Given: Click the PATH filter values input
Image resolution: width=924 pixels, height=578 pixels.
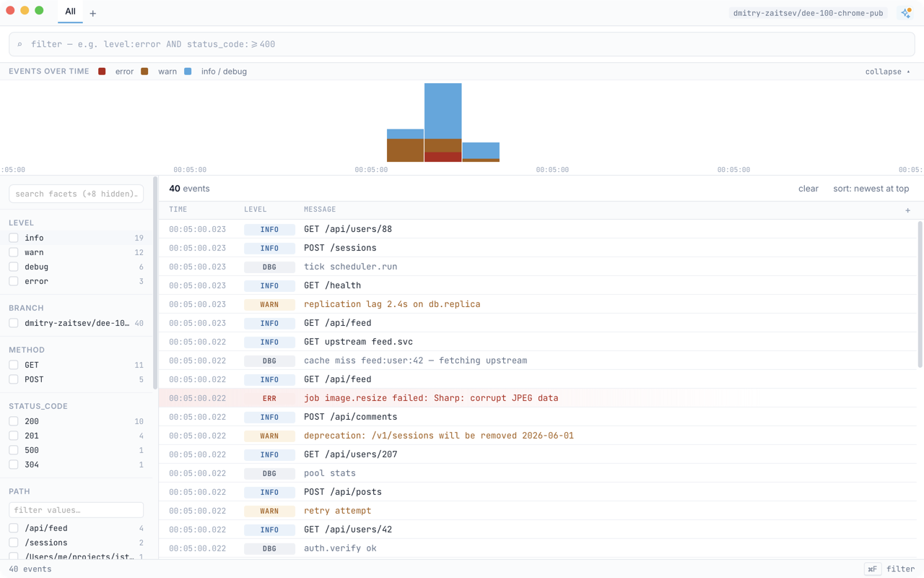Looking at the screenshot, I should 77,510.
